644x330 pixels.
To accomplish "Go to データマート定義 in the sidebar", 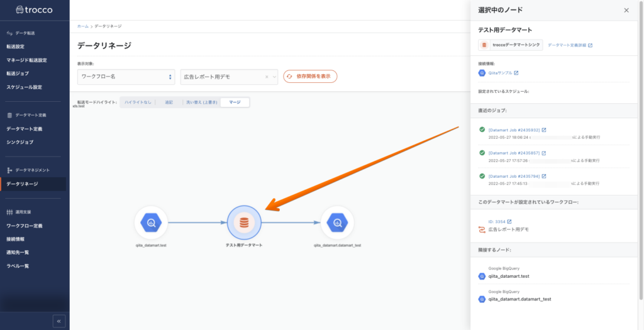I will pyautogui.click(x=25, y=129).
